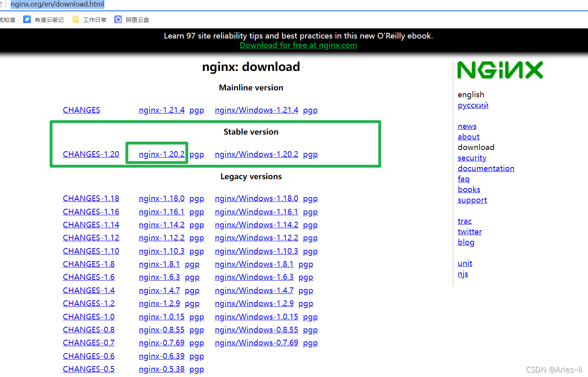This screenshot has height=377, width=588.
Task: Open CHANGES-0.7 link
Action: (89, 343)
